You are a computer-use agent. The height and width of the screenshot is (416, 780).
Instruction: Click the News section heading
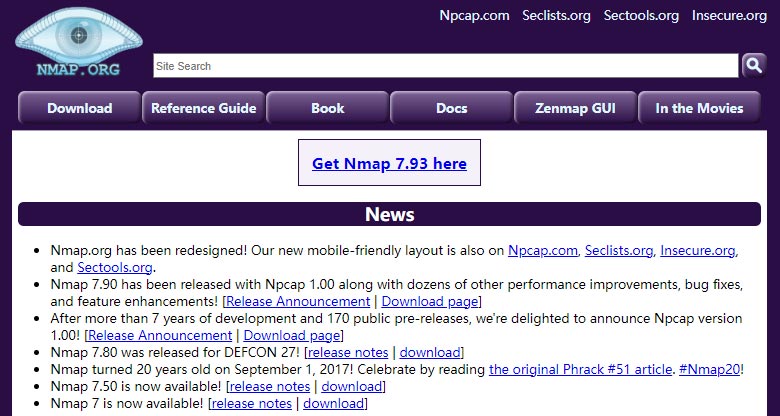[390, 214]
